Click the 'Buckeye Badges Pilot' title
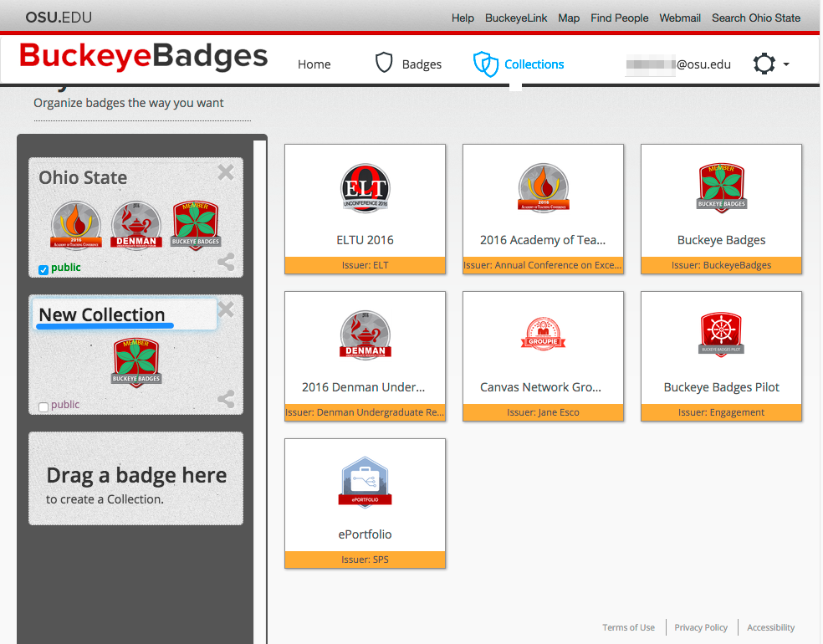 pyautogui.click(x=721, y=387)
